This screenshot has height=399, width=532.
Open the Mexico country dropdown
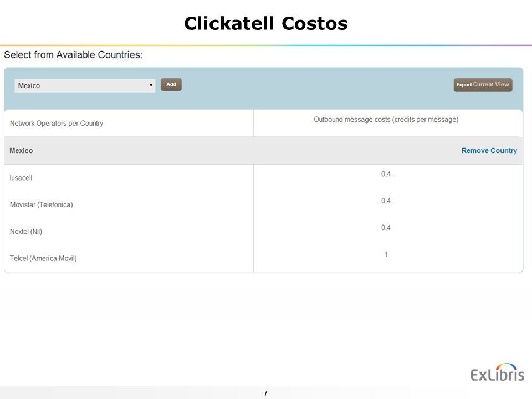[x=85, y=85]
